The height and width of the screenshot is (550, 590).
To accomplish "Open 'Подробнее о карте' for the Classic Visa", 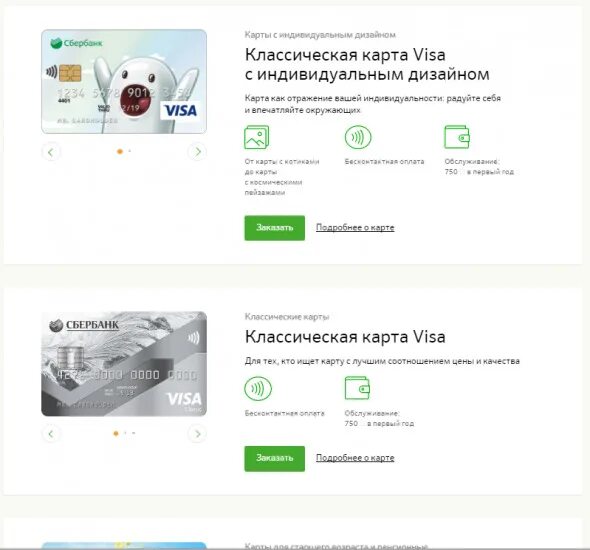I will [x=355, y=458].
